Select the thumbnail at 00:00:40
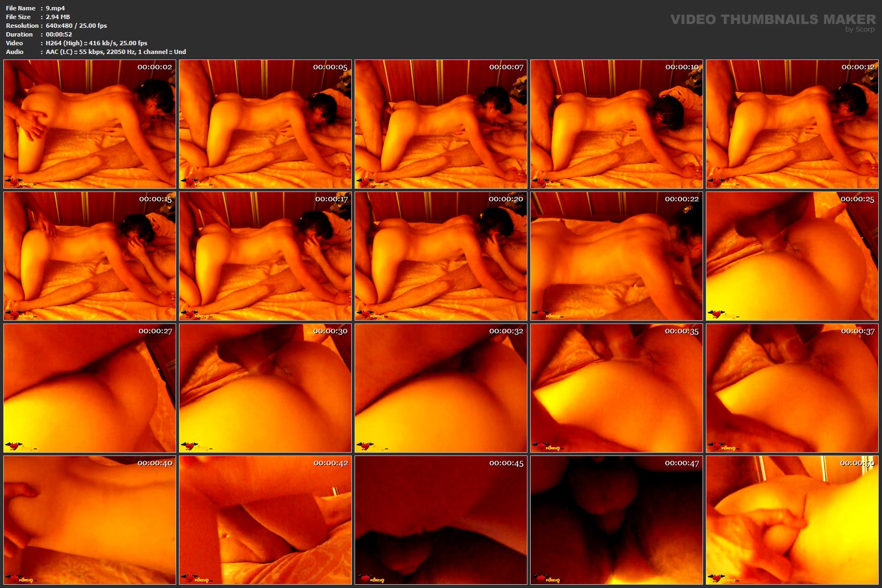Screen dimensions: 882x588 pos(89,520)
